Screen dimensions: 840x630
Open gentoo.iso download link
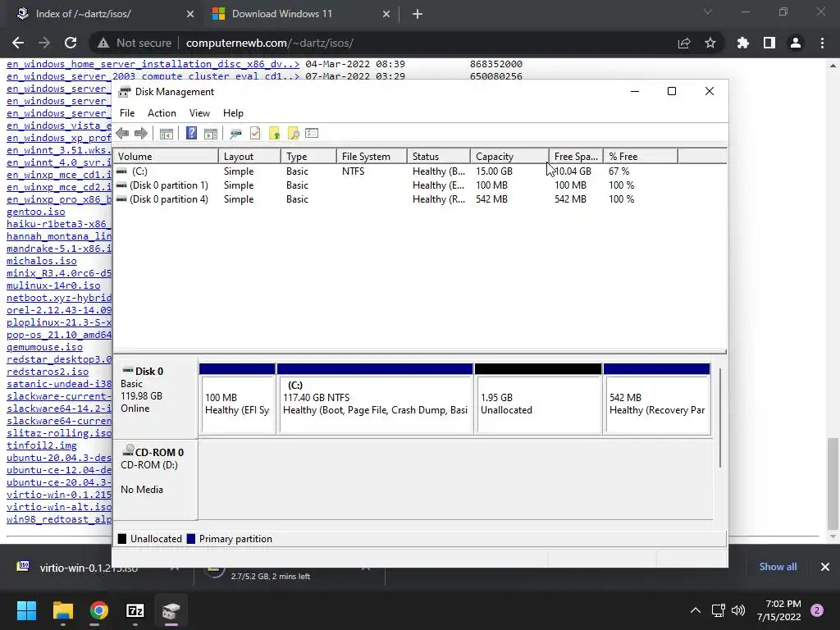tap(36, 212)
